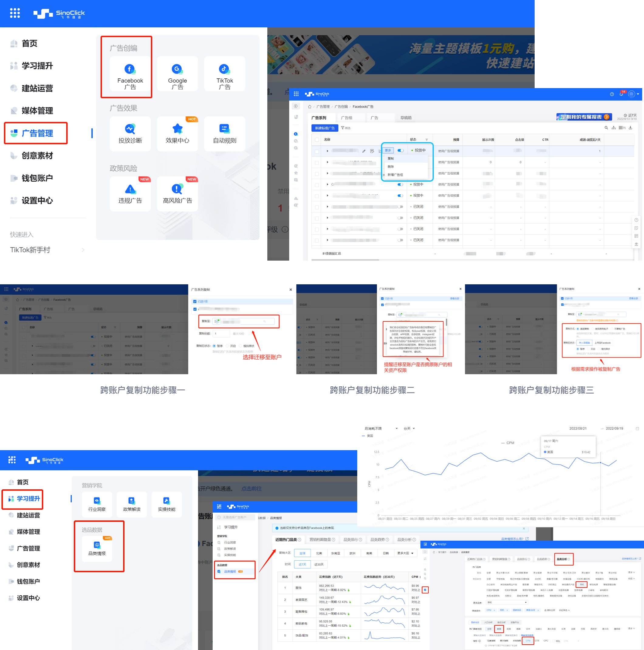Toggle first campaign row delivery switch

400,150
